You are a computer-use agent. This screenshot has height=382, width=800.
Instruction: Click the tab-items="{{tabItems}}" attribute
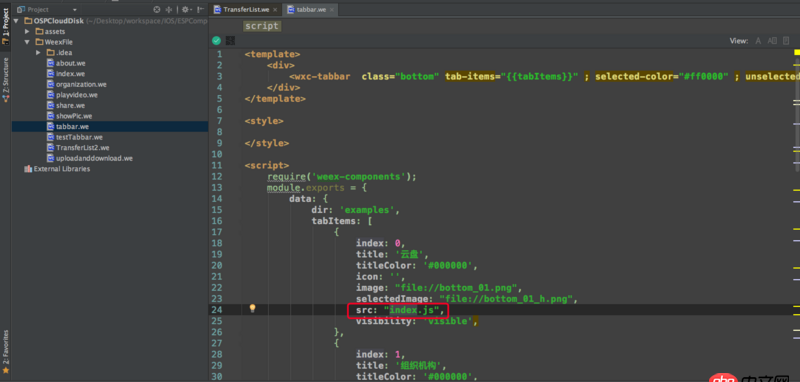pos(512,77)
